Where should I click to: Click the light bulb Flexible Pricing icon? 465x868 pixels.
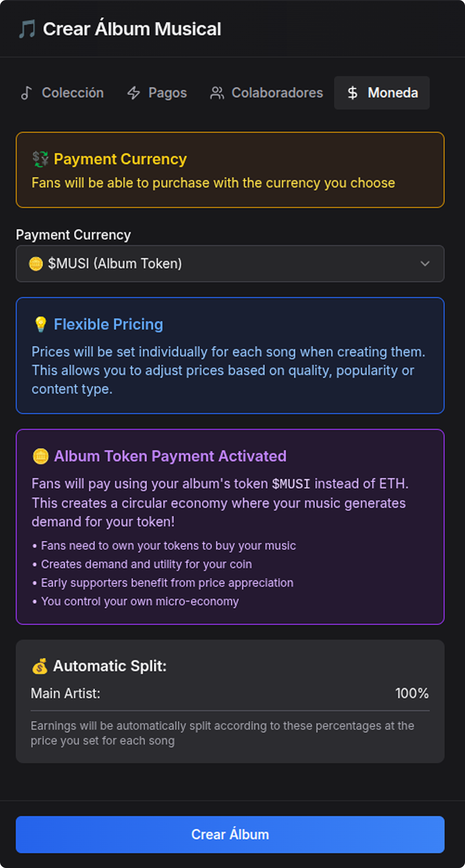pyautogui.click(x=40, y=324)
